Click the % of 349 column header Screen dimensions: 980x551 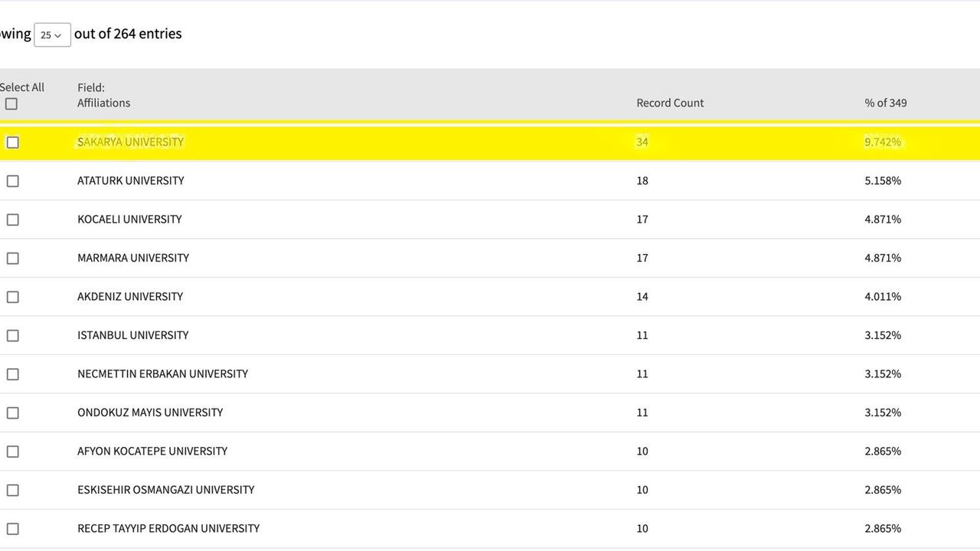click(x=885, y=103)
